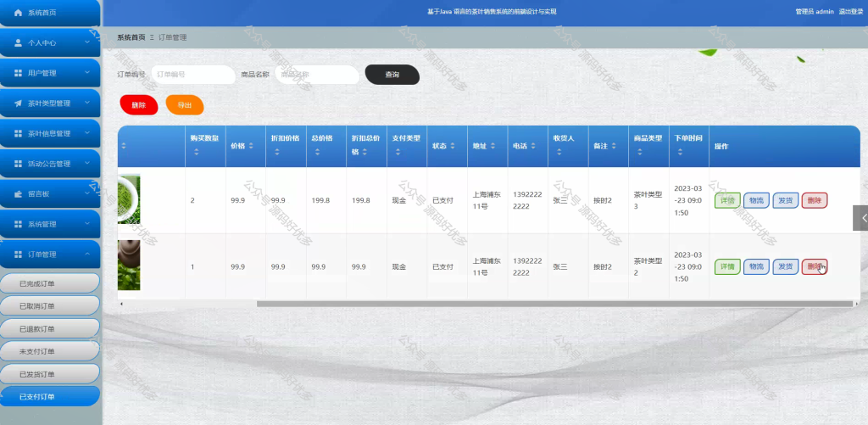Click the grid icon next to 用户管理
The width and height of the screenshot is (868, 425).
(18, 73)
